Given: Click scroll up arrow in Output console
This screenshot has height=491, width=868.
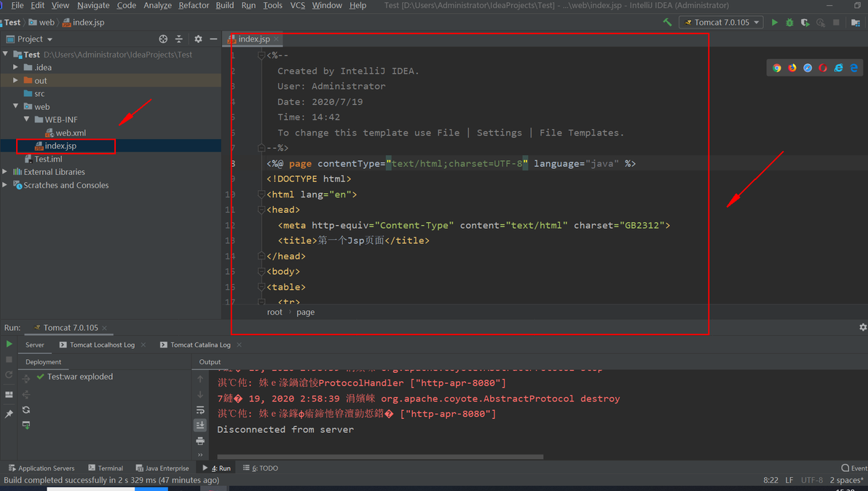Looking at the screenshot, I should (200, 380).
